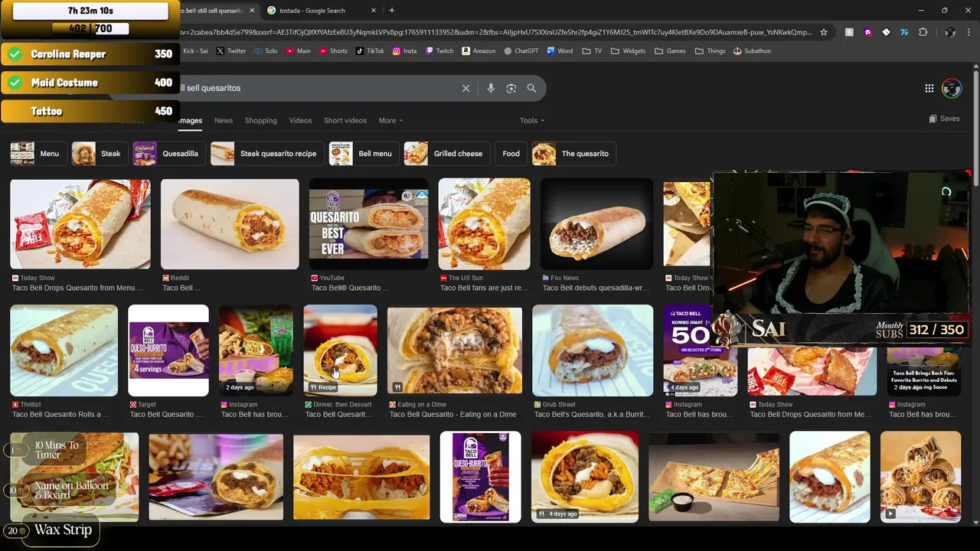Open the Google account avatar
The height and width of the screenshot is (551, 980).
tap(952, 88)
